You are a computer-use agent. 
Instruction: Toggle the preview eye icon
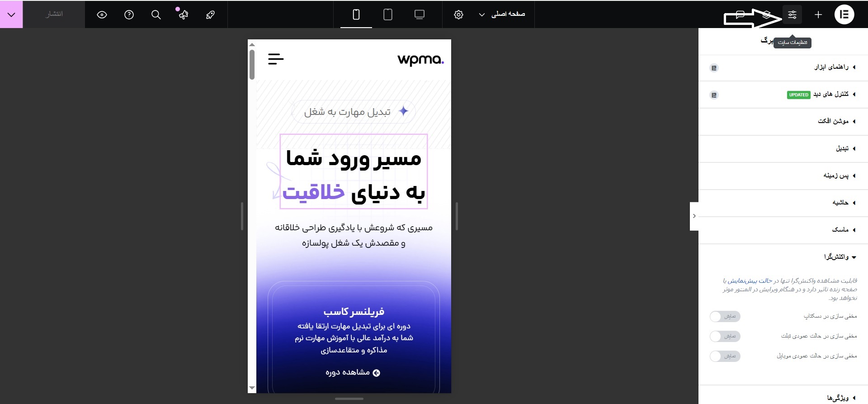point(102,14)
